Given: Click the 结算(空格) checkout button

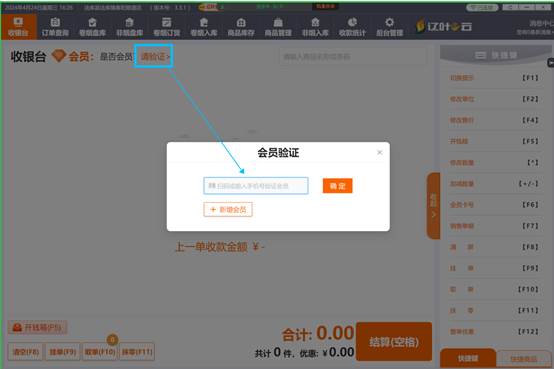Looking at the screenshot, I should click(394, 341).
